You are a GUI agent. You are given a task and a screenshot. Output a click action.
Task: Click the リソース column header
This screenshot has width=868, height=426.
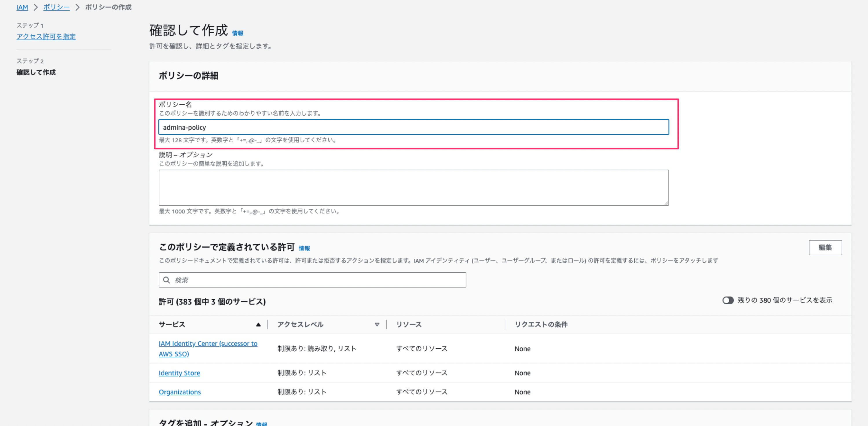(x=409, y=325)
